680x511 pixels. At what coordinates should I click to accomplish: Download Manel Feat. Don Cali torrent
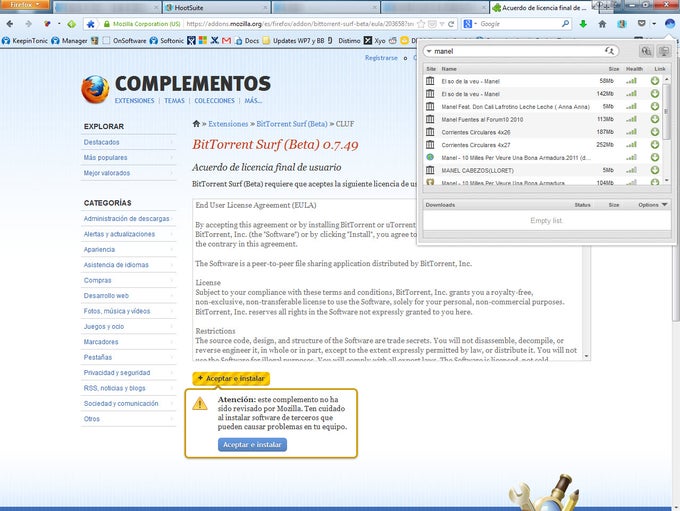(x=655, y=106)
